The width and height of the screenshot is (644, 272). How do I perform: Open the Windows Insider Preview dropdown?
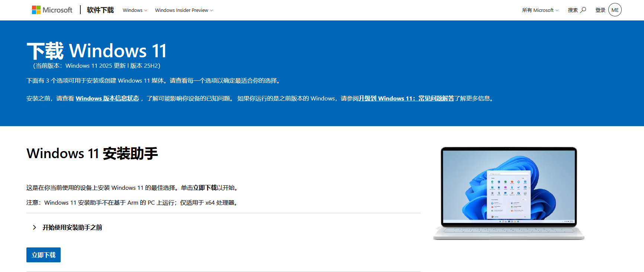tap(184, 10)
